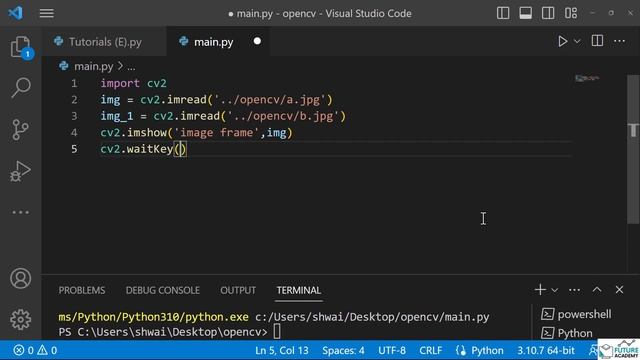Open the PROBLEMS panel tab

pos(82,290)
